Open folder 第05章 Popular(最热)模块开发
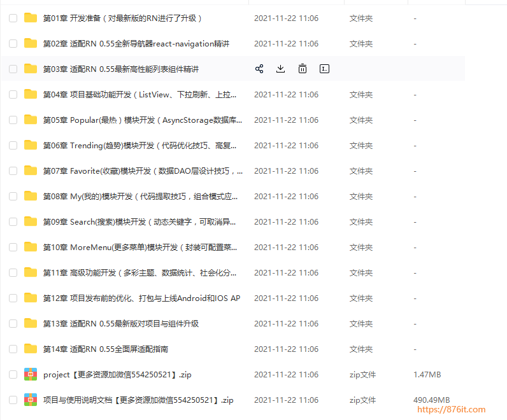 click(143, 120)
